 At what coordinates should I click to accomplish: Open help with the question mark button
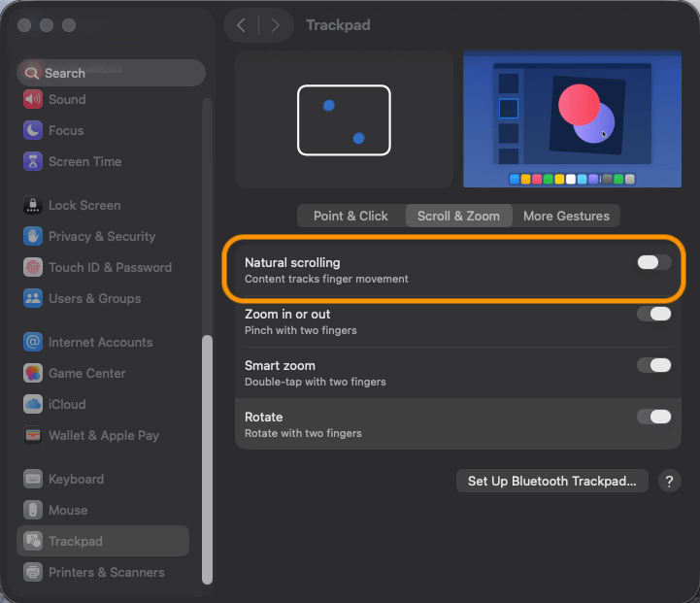669,482
